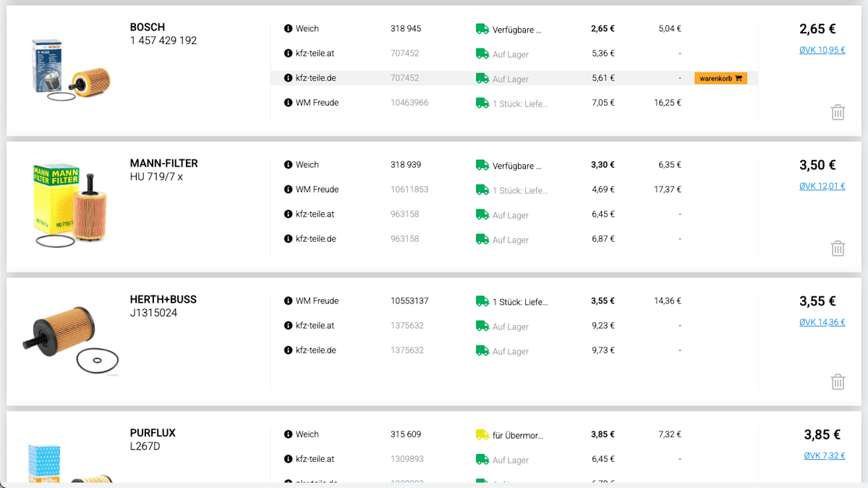Click the MANN-FILTER brand name
868x488 pixels.
click(x=164, y=164)
